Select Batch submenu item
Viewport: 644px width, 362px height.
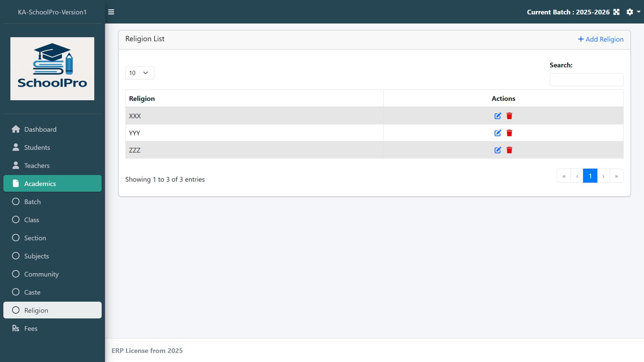pos(32,202)
